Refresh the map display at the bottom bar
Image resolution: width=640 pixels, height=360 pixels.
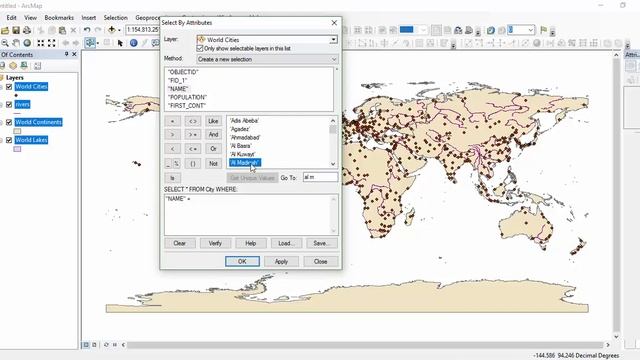[106, 345]
